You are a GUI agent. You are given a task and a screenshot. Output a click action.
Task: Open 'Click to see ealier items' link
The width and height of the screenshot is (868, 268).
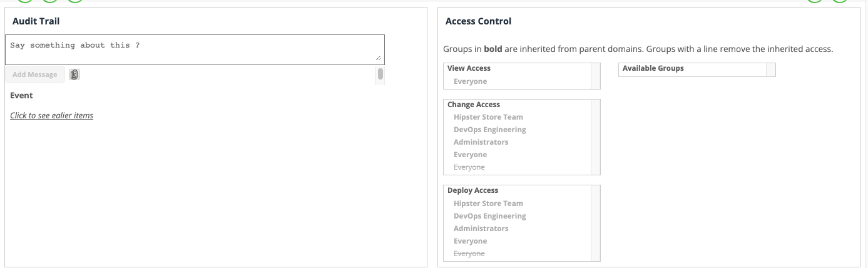(51, 115)
